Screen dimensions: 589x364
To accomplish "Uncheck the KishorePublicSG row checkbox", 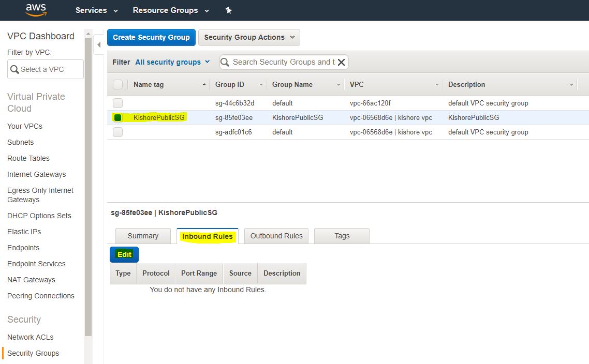I will click(117, 117).
